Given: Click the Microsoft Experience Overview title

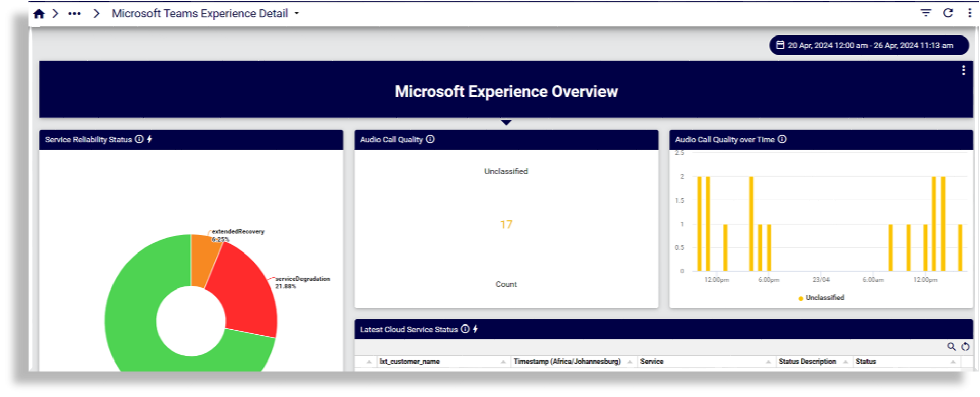Looking at the screenshot, I should click(x=506, y=91).
